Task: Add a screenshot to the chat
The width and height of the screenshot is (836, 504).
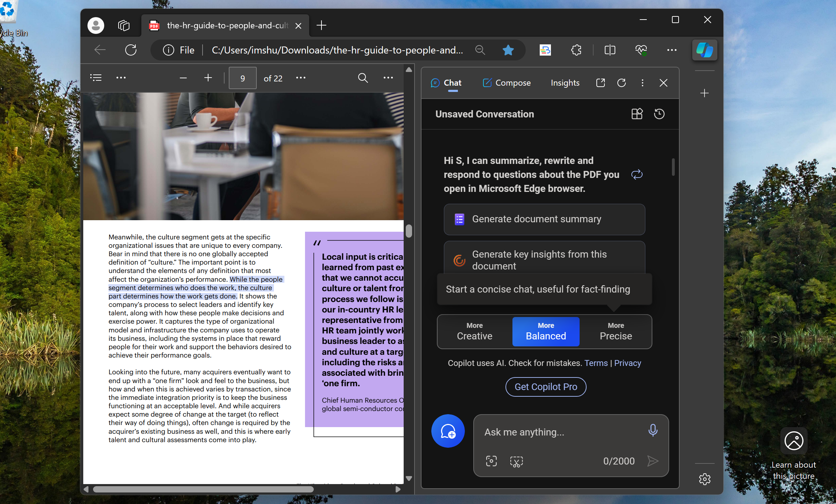Action: tap(516, 461)
